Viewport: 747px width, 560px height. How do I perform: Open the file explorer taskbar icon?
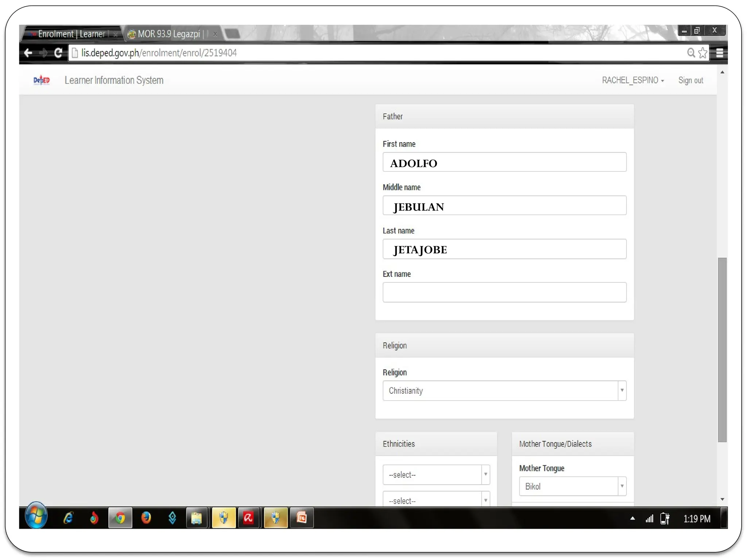coord(197,518)
